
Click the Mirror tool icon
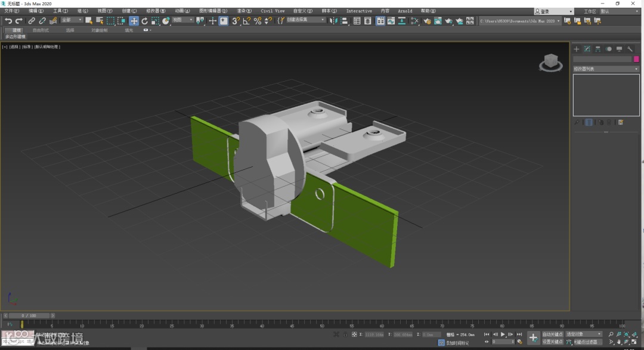point(333,21)
